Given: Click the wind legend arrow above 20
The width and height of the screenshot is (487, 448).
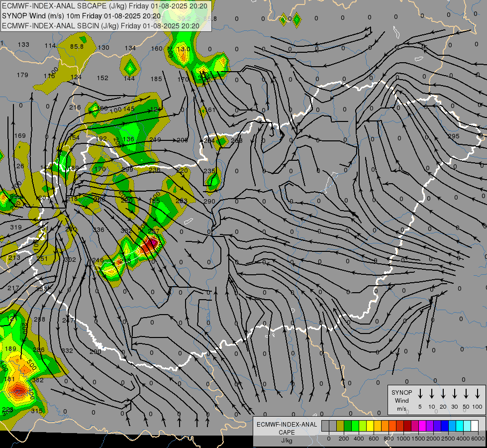Looking at the screenshot, I should (x=443, y=394).
